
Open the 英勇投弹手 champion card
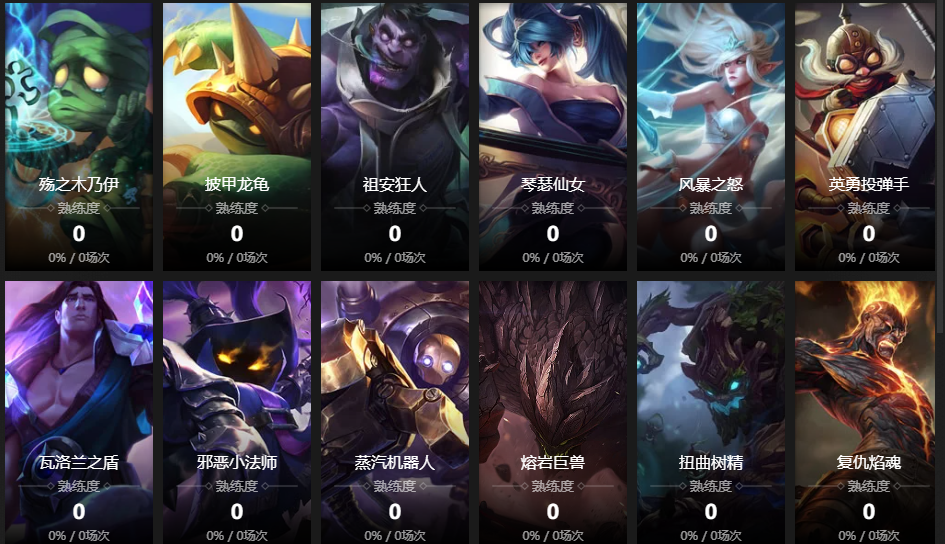click(865, 137)
